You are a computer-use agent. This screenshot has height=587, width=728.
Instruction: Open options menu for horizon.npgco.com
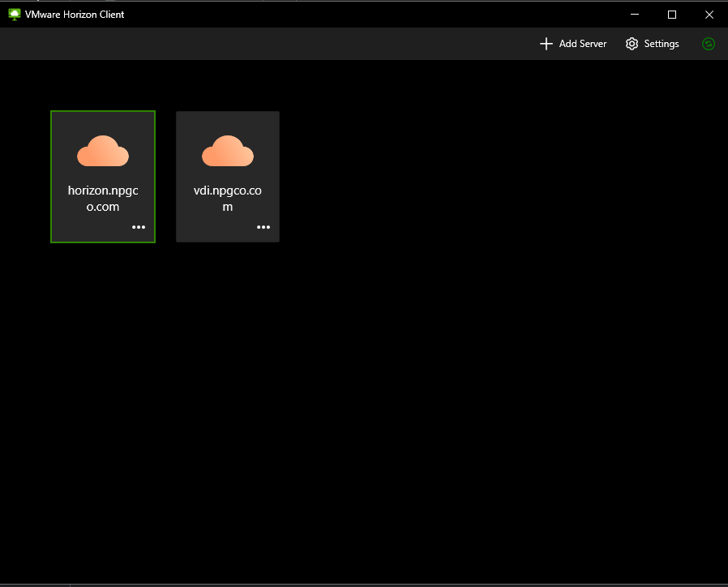tap(139, 227)
